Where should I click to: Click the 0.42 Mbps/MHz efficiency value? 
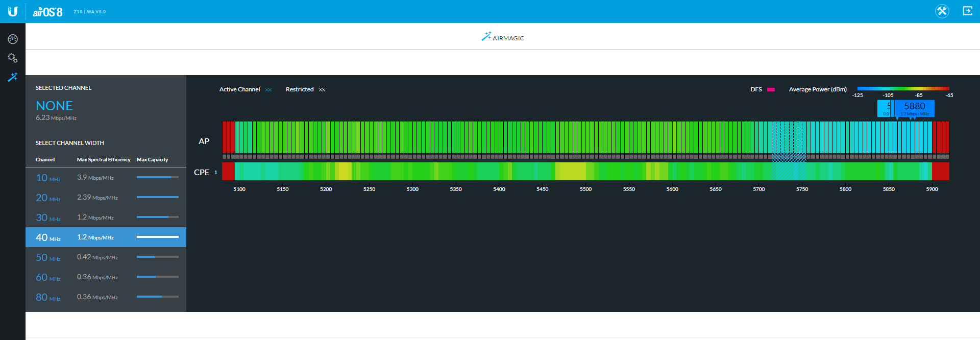97,257
